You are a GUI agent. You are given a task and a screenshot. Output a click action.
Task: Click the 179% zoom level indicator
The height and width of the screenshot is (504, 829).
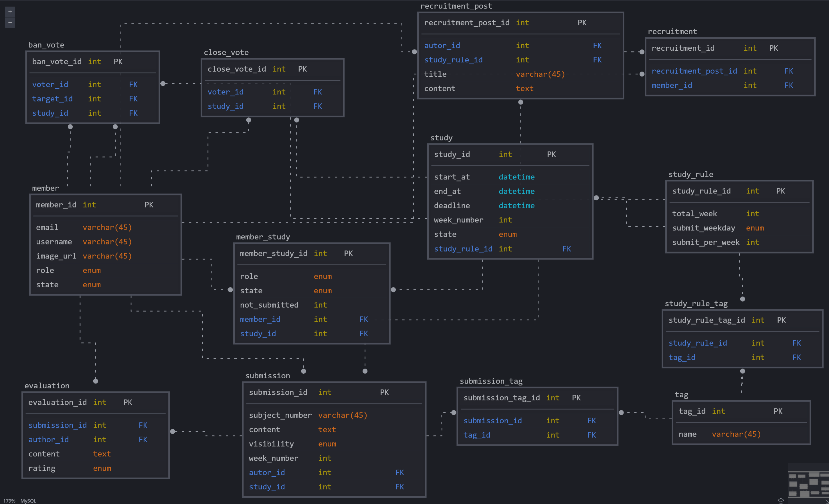tap(9, 501)
